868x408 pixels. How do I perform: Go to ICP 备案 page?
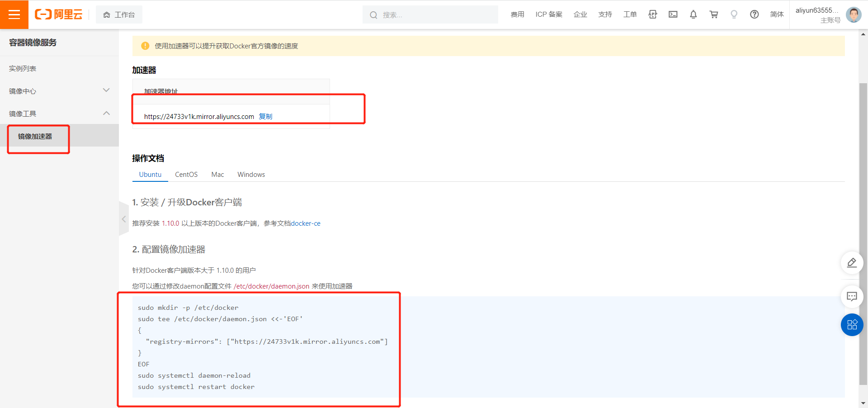(549, 14)
